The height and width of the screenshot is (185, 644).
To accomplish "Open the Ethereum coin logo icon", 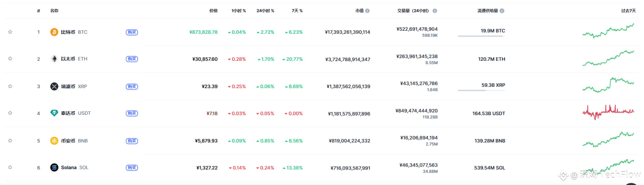I will pyautogui.click(x=54, y=59).
